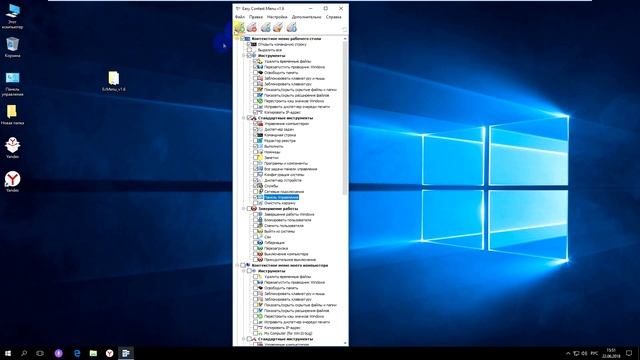This screenshot has width=640, height=360.
Task: Open Этот компьютер desktop icon
Action: pyautogui.click(x=12, y=16)
